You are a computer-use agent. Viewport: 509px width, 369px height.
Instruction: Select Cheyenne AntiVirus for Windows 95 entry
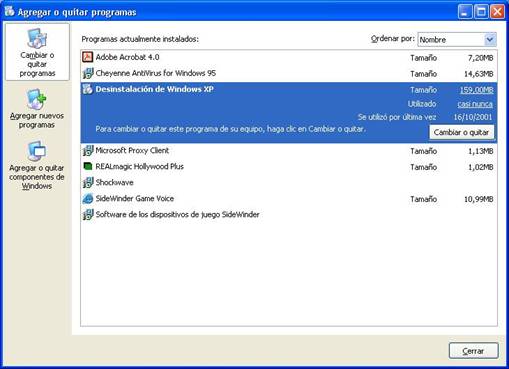click(156, 73)
